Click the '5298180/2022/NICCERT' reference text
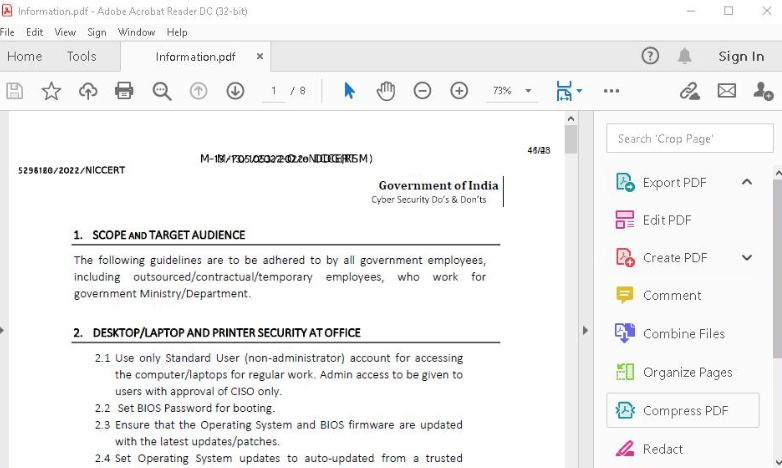This screenshot has width=782, height=468. (x=71, y=171)
